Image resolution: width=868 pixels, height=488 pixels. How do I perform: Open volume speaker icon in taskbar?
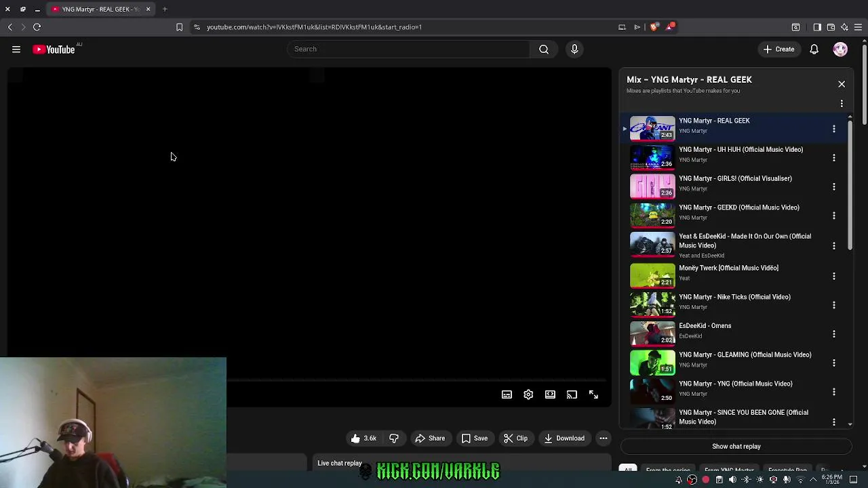click(x=732, y=480)
